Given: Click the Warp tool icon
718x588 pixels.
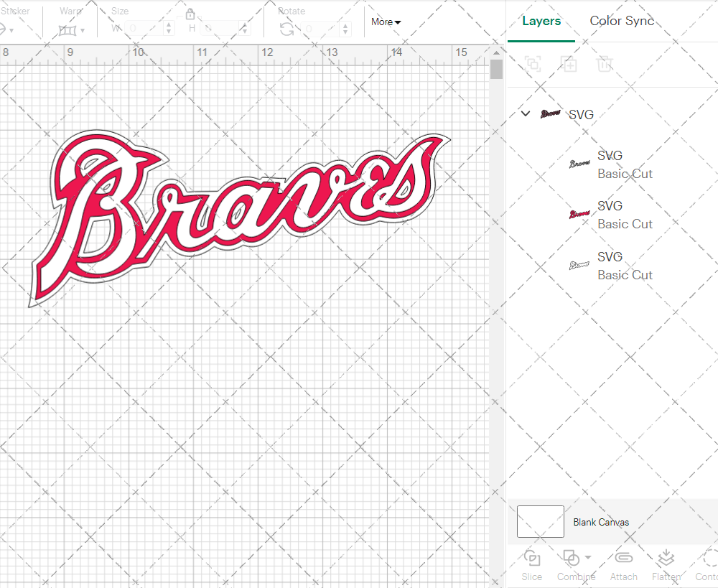Looking at the screenshot, I should pyautogui.click(x=68, y=30).
